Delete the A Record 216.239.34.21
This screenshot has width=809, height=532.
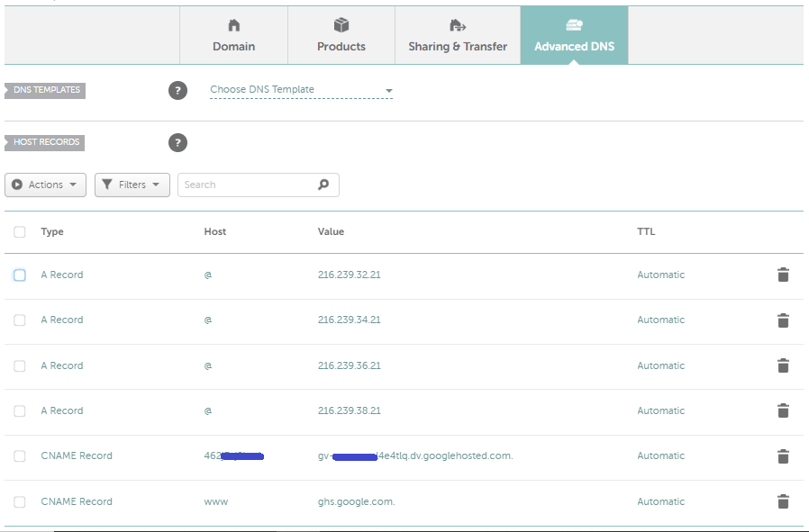[783, 320]
